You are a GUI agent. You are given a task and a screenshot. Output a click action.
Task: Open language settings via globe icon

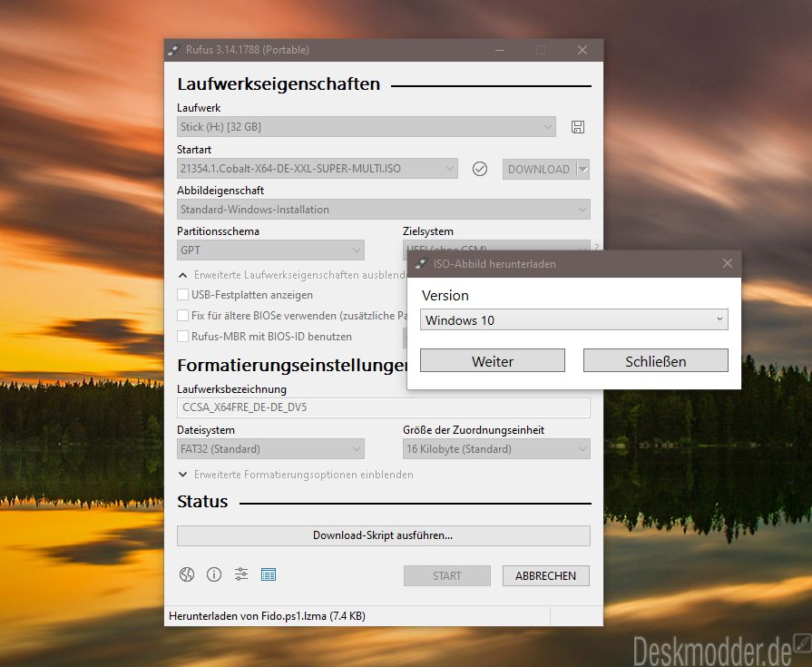click(x=187, y=574)
